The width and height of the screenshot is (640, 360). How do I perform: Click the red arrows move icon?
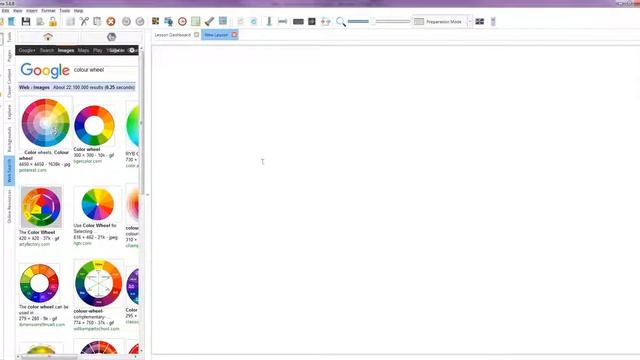click(325, 21)
